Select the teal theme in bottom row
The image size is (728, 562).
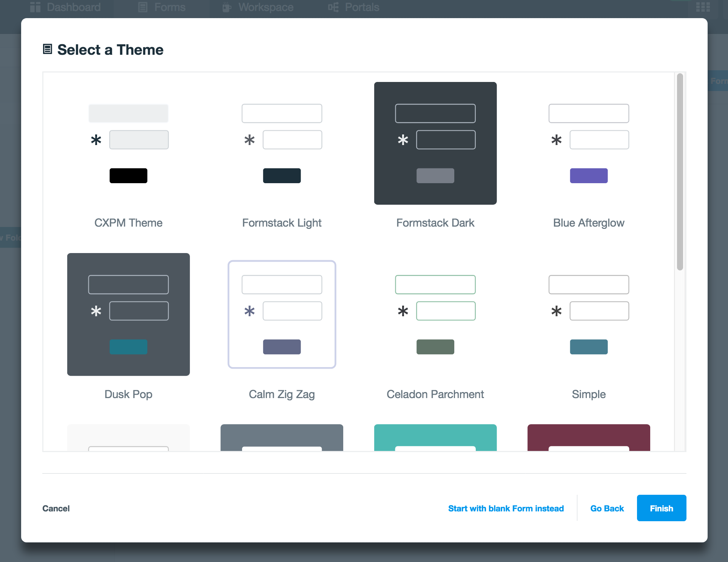pos(435,437)
